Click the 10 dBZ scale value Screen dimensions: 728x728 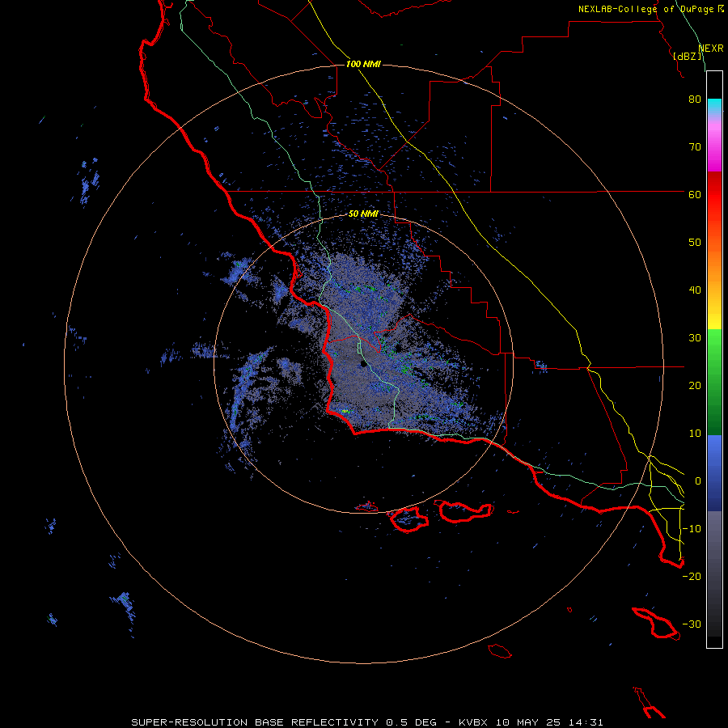click(x=695, y=434)
